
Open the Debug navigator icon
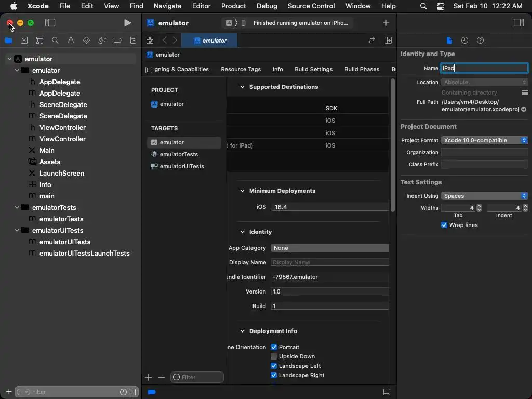coord(102,41)
